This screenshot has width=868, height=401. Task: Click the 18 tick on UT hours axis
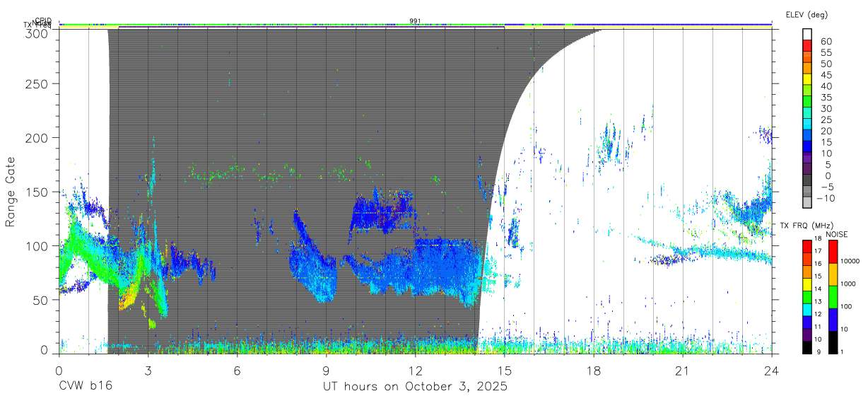pos(593,369)
